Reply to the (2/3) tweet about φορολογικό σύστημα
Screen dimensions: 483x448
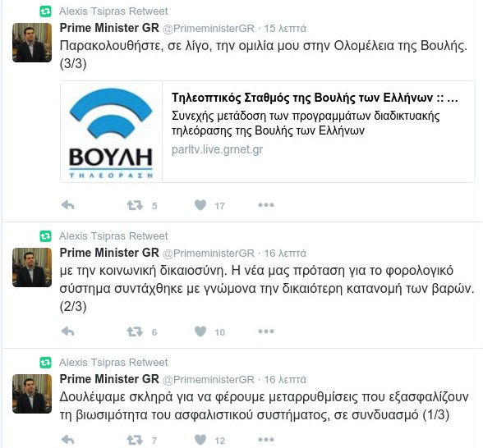click(67, 331)
